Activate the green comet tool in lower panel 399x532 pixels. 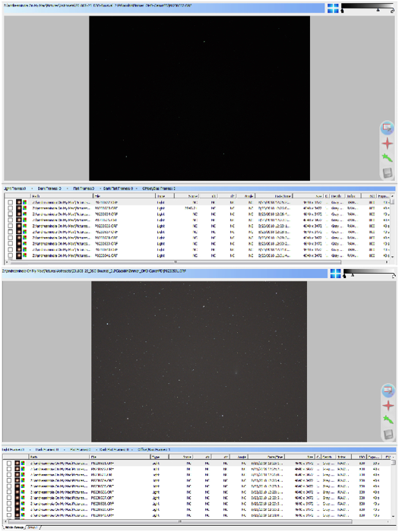(388, 420)
